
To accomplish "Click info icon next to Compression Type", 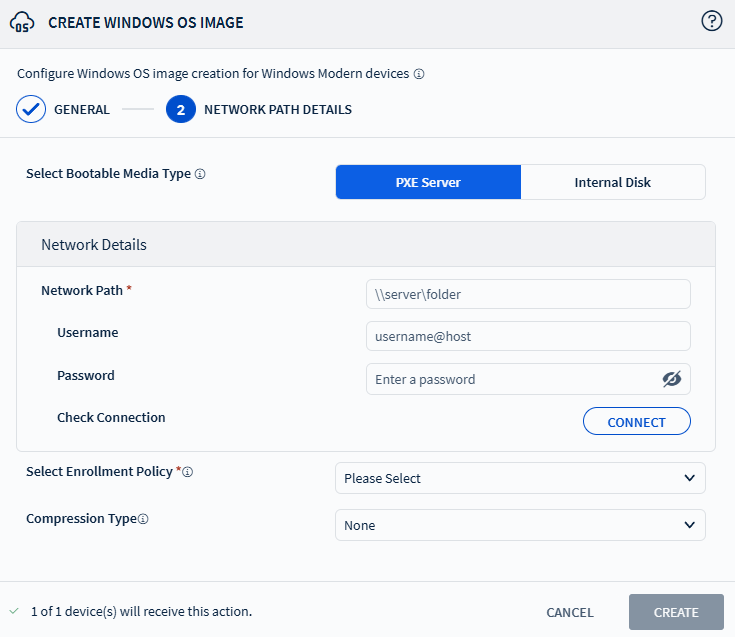I will click(x=143, y=519).
